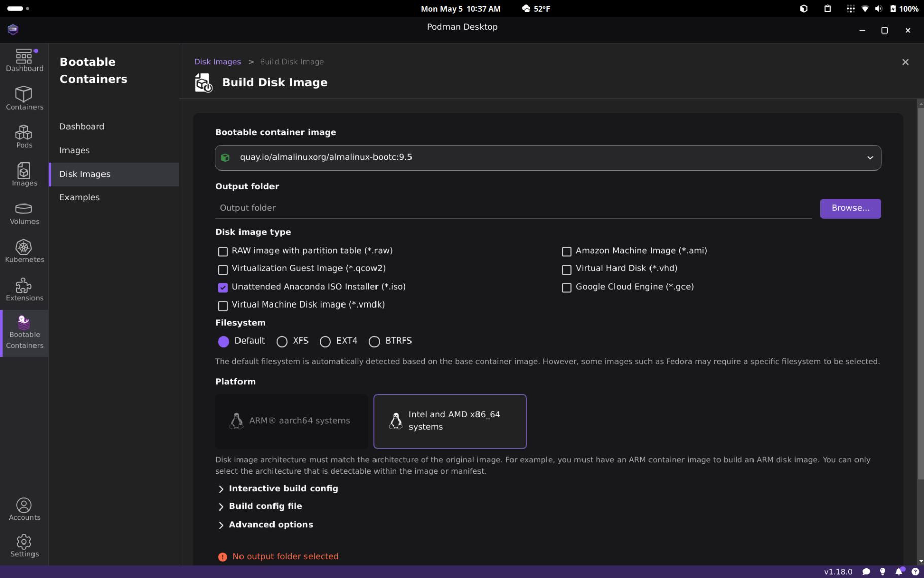Click the x86_64 Linux penguin icon
This screenshot has width=924, height=578.
click(x=396, y=421)
